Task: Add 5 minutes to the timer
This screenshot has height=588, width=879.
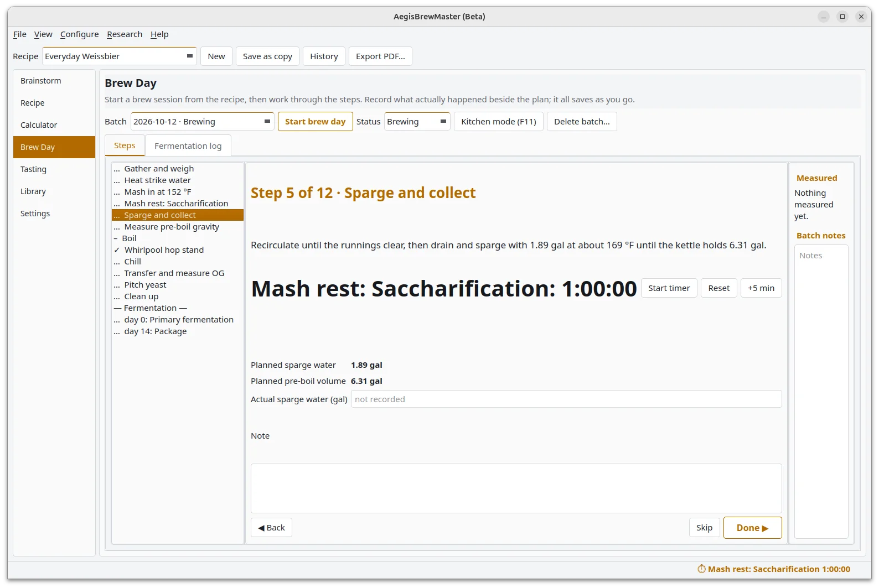Action: pos(761,288)
